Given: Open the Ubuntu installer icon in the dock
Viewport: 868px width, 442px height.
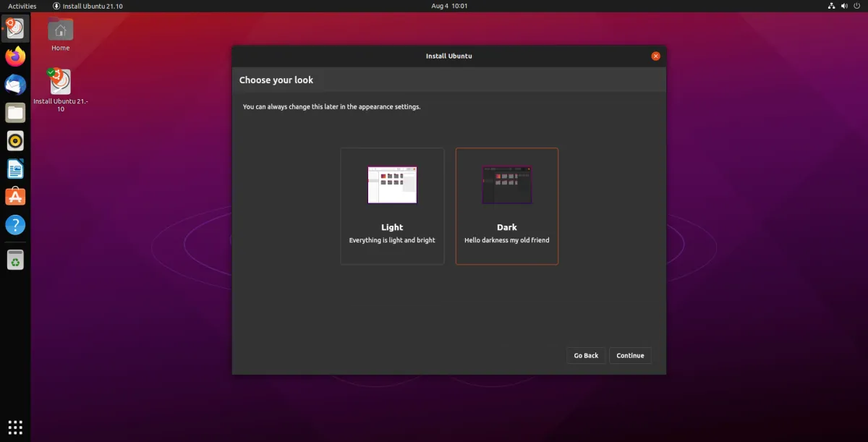Looking at the screenshot, I should (x=15, y=28).
